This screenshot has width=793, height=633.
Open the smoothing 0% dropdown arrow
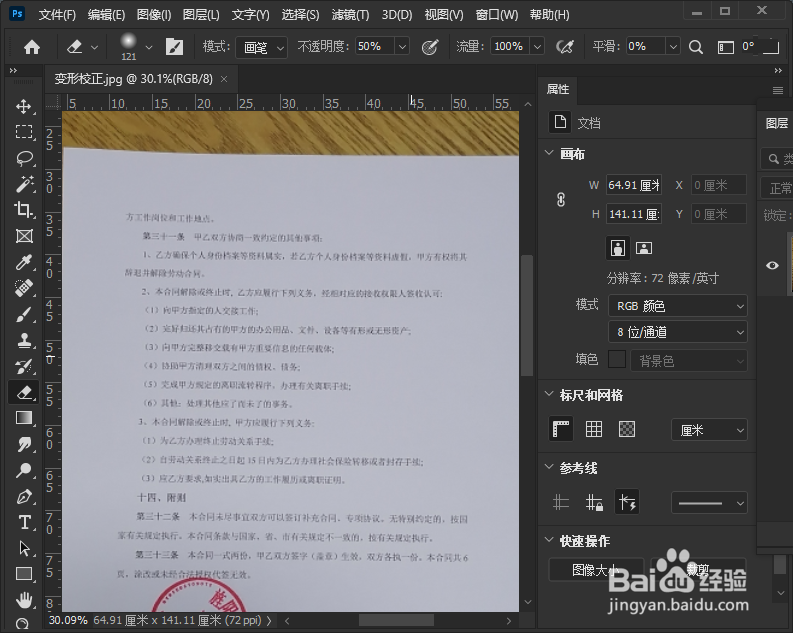point(673,47)
